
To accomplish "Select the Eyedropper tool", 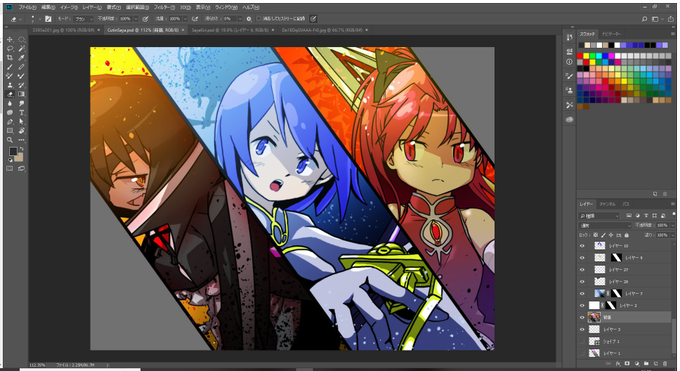I will pyautogui.click(x=21, y=58).
